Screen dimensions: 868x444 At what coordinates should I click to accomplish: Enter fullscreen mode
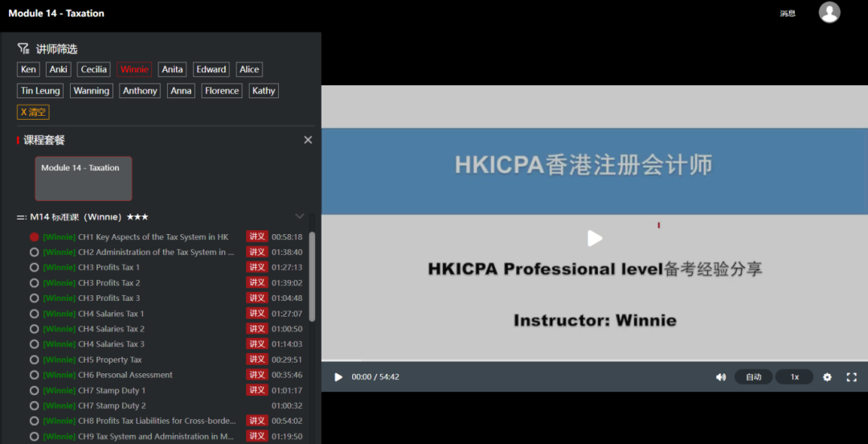click(851, 377)
